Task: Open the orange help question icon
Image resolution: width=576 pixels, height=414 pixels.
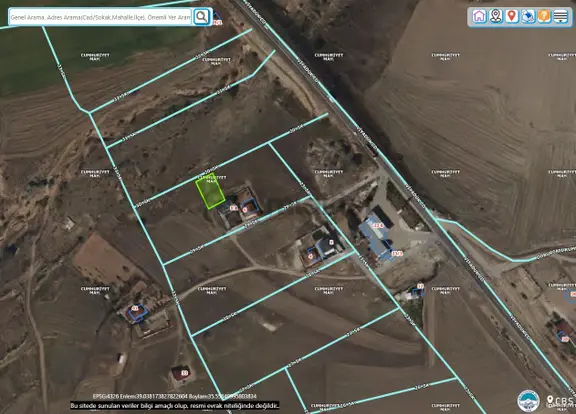Action: tap(544, 16)
